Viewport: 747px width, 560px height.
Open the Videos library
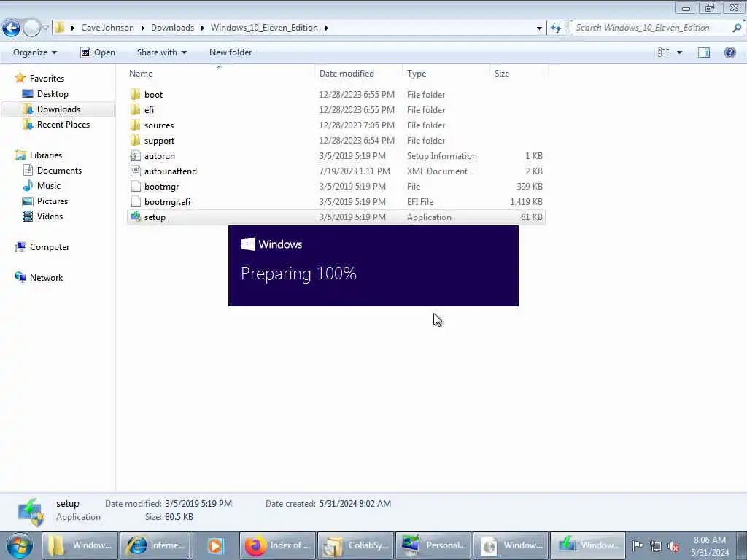pyautogui.click(x=50, y=216)
